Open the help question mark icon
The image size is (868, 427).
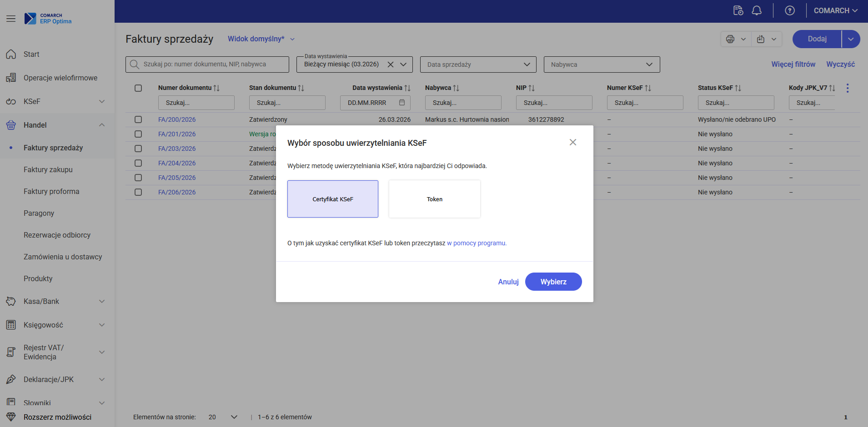click(790, 10)
